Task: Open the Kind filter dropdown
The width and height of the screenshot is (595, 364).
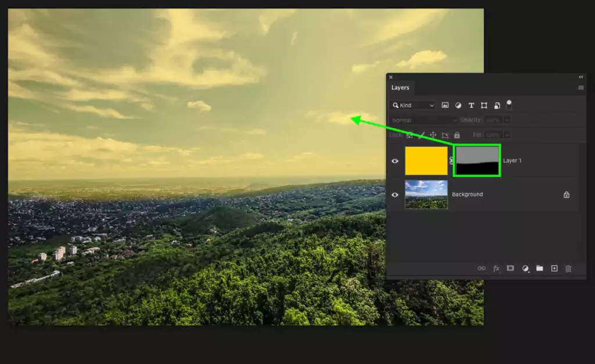Action: (x=413, y=106)
